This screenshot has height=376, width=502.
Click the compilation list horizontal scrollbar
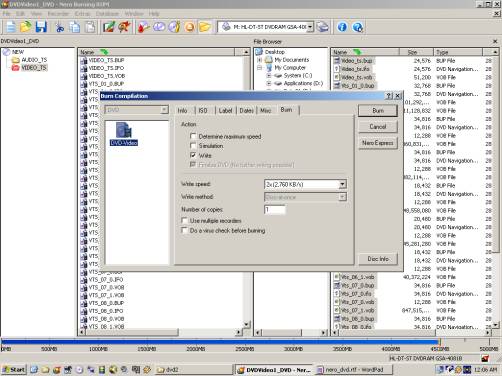click(160, 332)
